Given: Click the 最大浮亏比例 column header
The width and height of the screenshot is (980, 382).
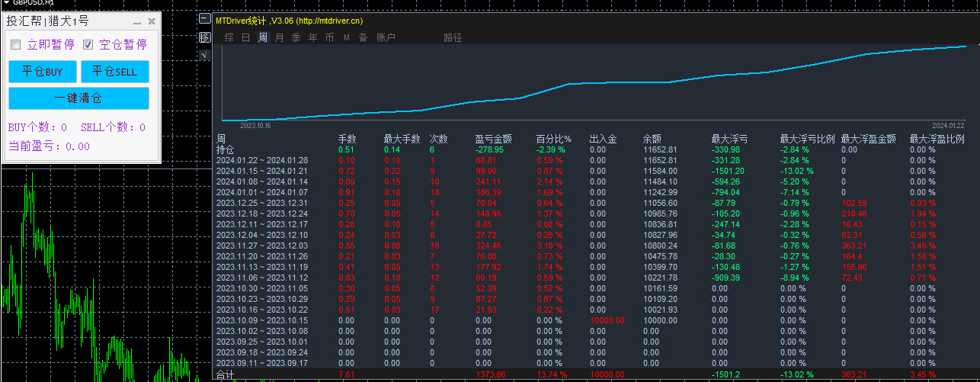Looking at the screenshot, I should (808, 140).
